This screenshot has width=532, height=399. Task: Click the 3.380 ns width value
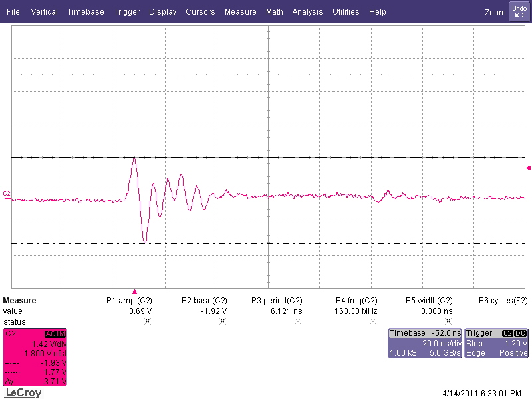tap(437, 311)
